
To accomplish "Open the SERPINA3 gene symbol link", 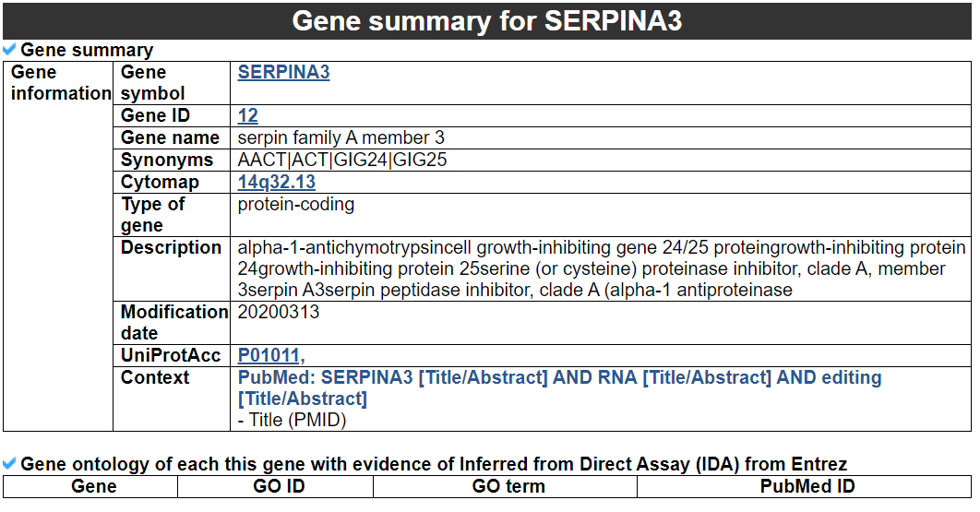I will pyautogui.click(x=283, y=72).
